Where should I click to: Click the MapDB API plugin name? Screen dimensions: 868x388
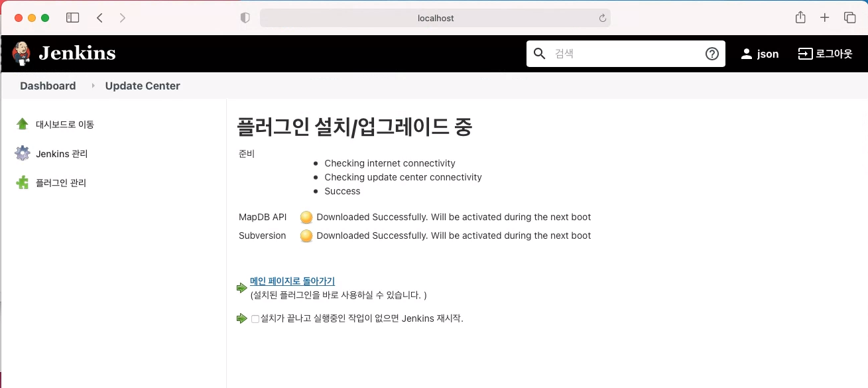coord(263,217)
